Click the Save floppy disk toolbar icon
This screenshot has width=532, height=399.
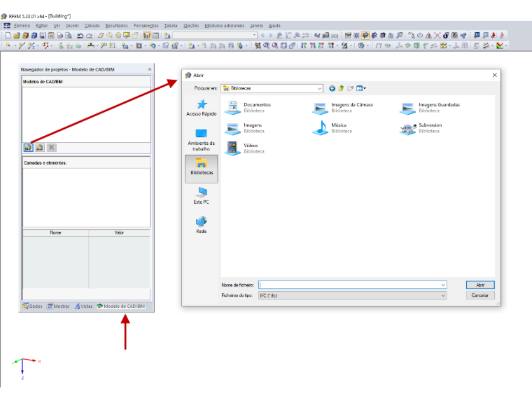pos(43,35)
